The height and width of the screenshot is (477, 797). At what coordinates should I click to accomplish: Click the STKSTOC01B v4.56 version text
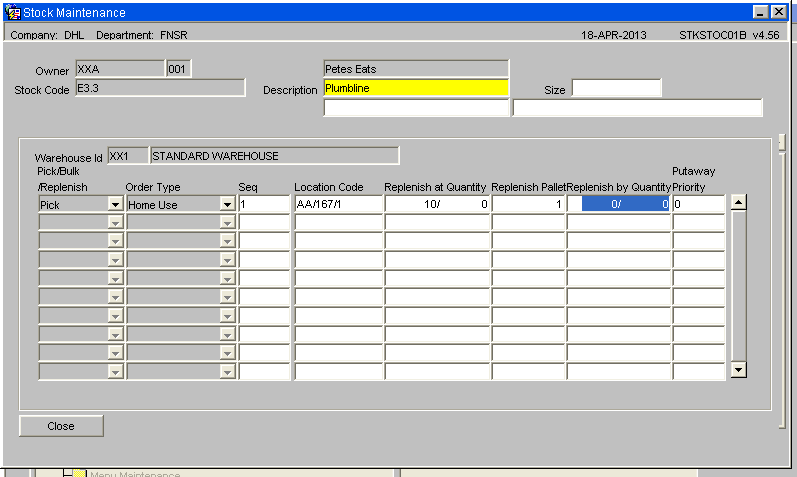(729, 35)
